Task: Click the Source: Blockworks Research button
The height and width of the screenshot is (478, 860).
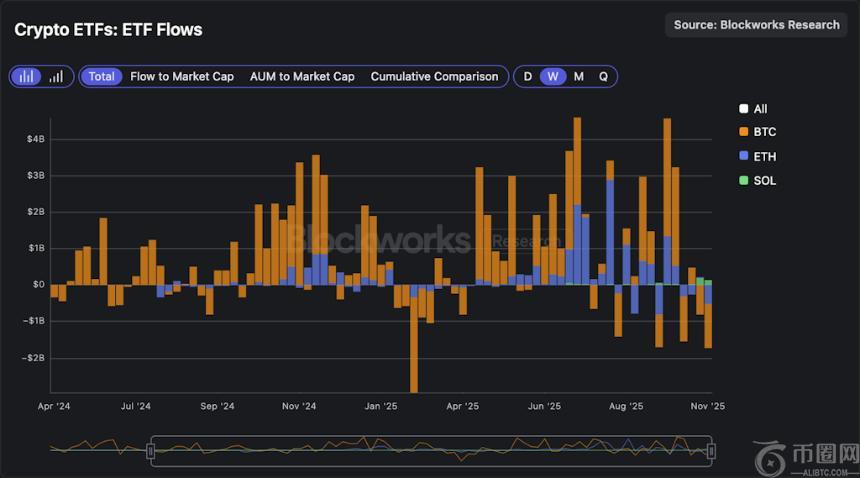Action: (x=756, y=25)
